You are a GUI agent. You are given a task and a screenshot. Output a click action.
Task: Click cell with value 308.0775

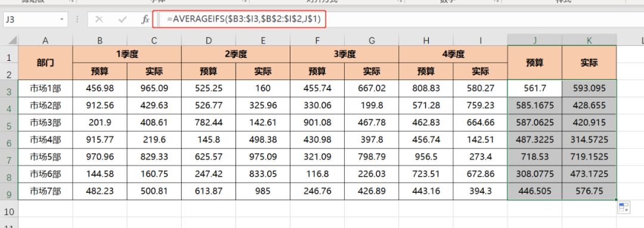coord(535,174)
